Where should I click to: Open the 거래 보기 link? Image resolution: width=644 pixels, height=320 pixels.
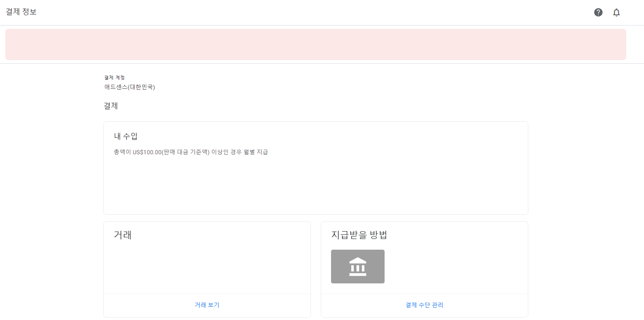click(207, 305)
